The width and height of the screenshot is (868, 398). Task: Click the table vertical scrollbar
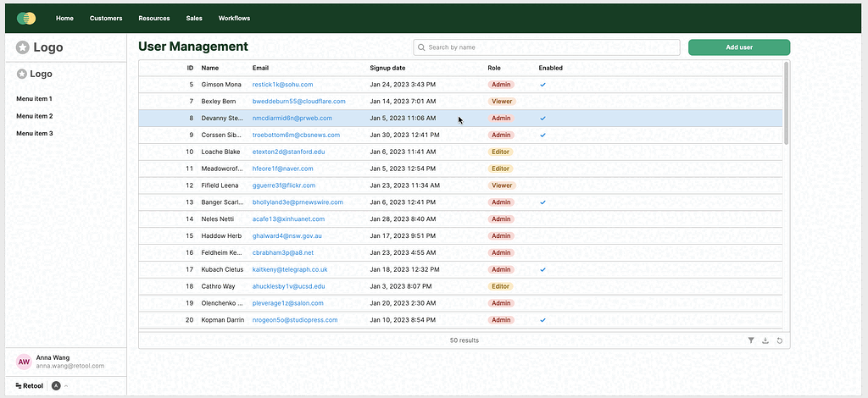(787, 102)
